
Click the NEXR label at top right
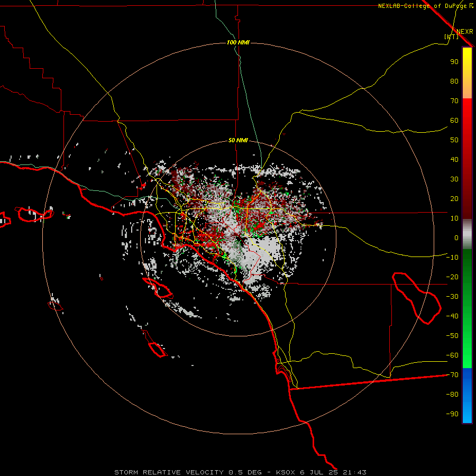coord(464,32)
